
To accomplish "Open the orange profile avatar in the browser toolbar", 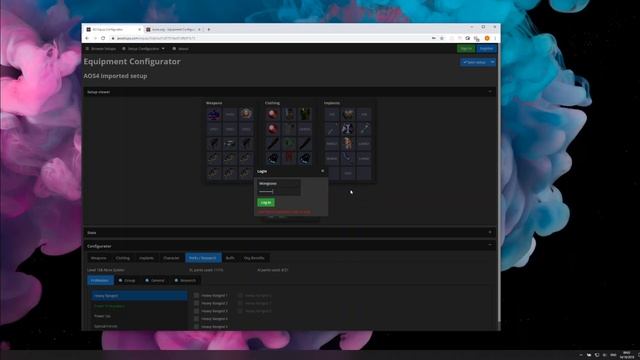I will pyautogui.click(x=487, y=38).
